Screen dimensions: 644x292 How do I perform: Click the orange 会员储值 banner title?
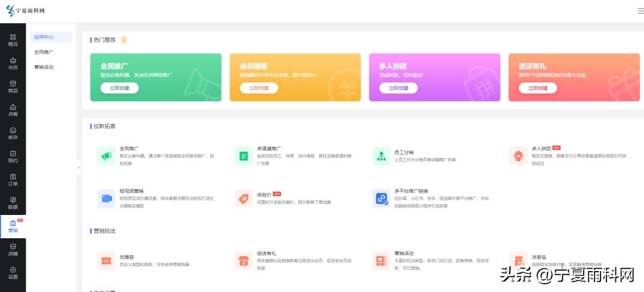(x=253, y=66)
